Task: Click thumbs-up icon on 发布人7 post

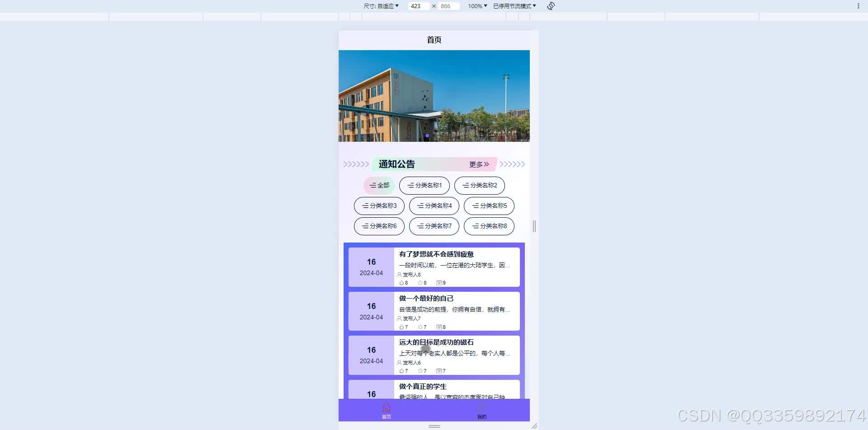Action: pos(401,327)
